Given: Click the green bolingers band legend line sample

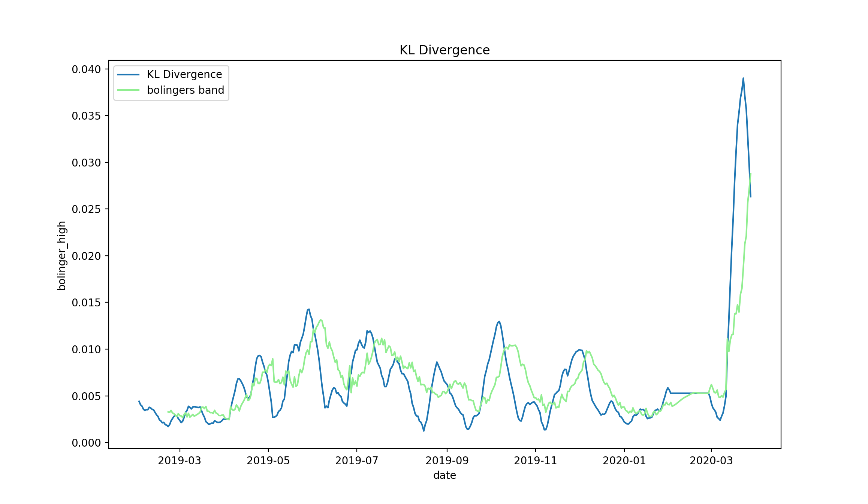Looking at the screenshot, I should coord(128,90).
